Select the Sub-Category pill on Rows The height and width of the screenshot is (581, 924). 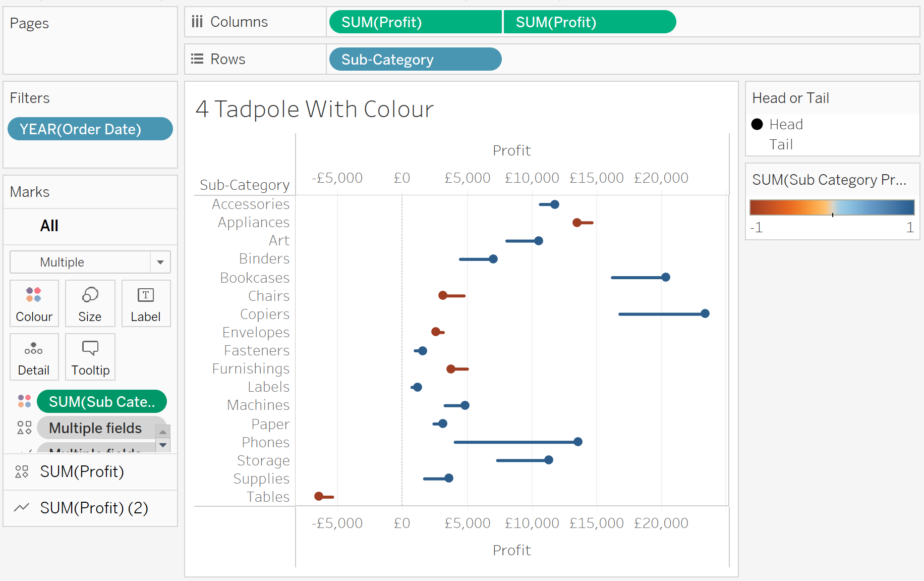click(415, 59)
